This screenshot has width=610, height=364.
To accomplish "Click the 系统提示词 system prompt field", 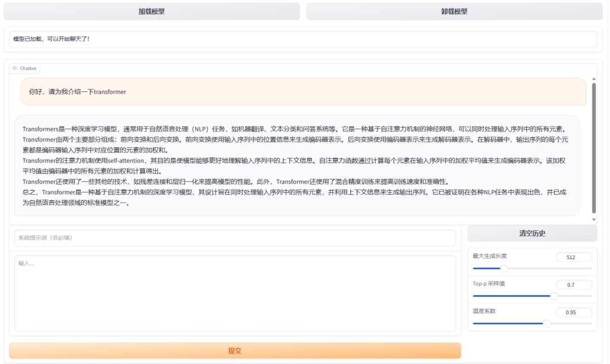I will pos(234,238).
